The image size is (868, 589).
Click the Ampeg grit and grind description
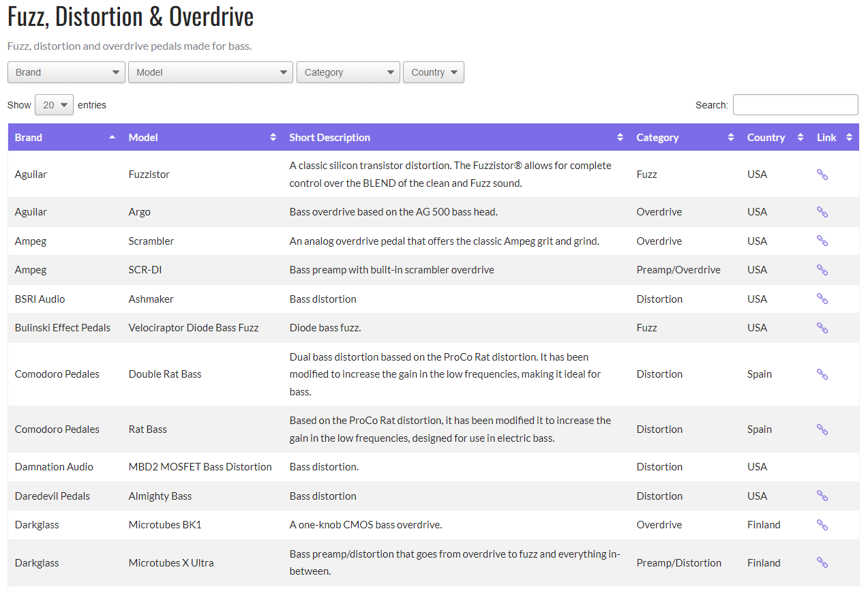click(445, 241)
